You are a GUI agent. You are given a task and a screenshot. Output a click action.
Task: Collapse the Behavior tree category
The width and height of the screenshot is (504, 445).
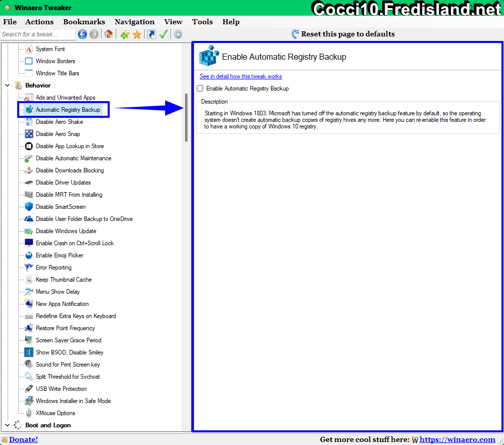8,85
